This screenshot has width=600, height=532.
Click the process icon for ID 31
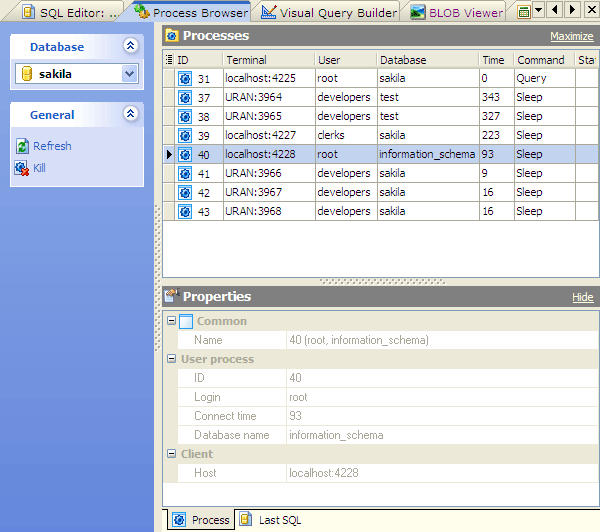click(x=185, y=78)
